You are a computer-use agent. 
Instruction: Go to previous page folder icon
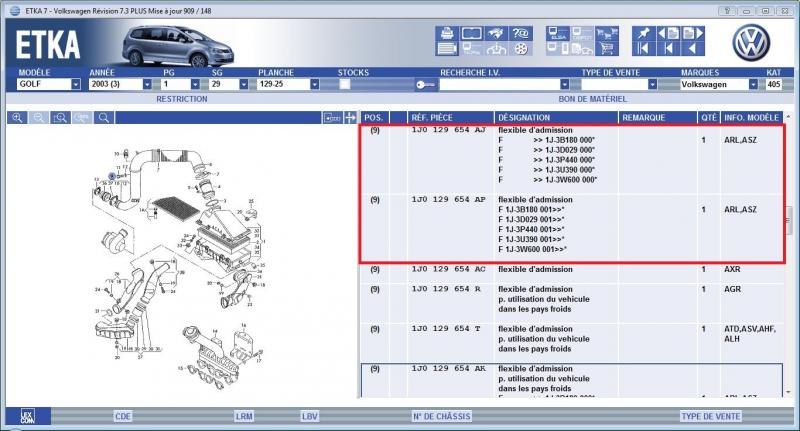[668, 34]
